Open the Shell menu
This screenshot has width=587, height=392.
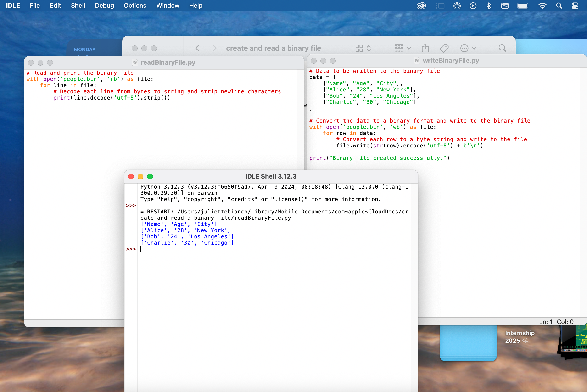(x=78, y=6)
